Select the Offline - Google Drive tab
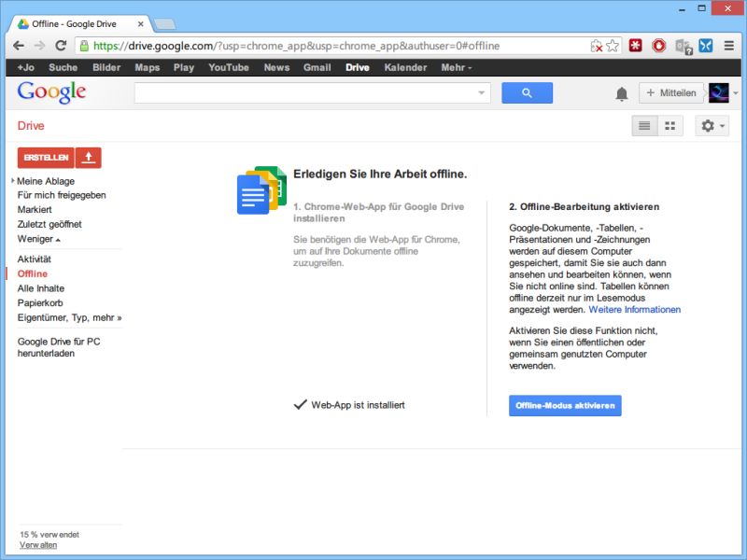The image size is (747, 560). [x=79, y=24]
